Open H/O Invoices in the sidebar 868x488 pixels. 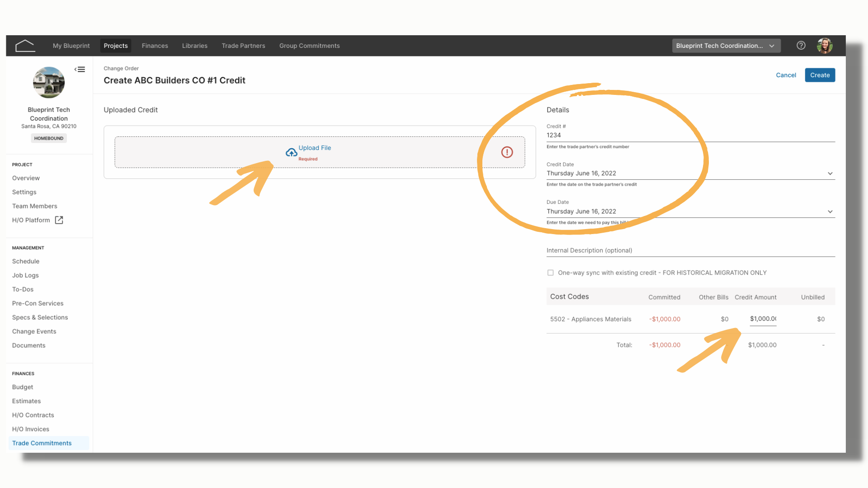[x=31, y=429]
